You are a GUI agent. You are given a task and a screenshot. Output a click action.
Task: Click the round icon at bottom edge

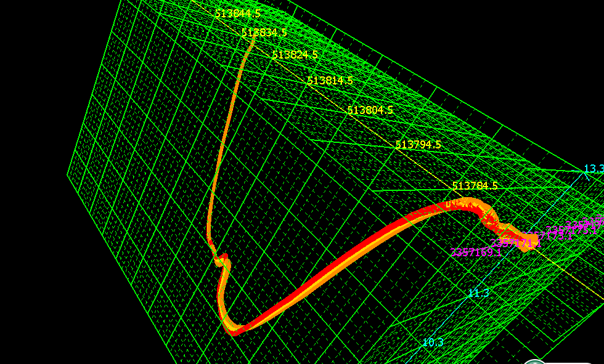534,360
